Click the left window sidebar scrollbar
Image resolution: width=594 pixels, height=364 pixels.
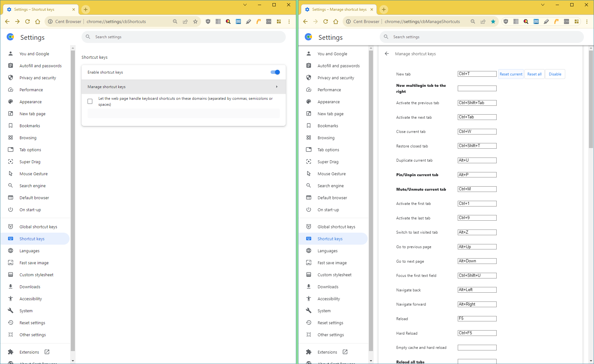coord(73,200)
